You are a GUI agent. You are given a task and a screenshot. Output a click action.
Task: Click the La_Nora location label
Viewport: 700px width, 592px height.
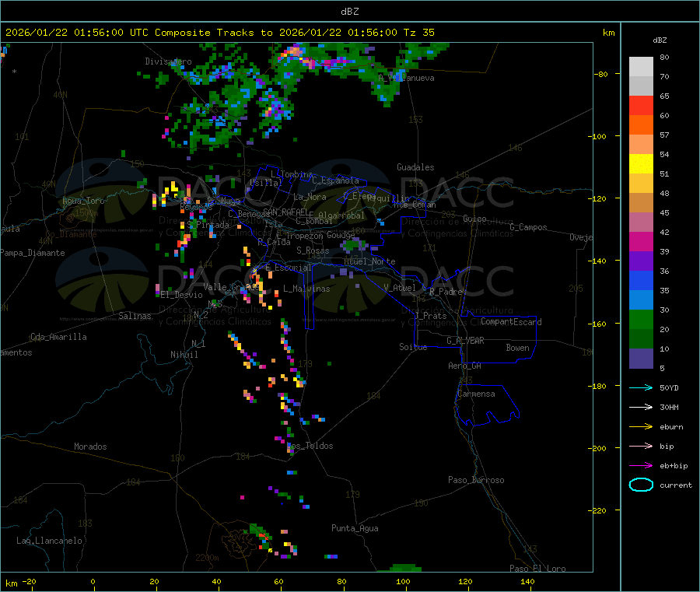click(x=310, y=198)
